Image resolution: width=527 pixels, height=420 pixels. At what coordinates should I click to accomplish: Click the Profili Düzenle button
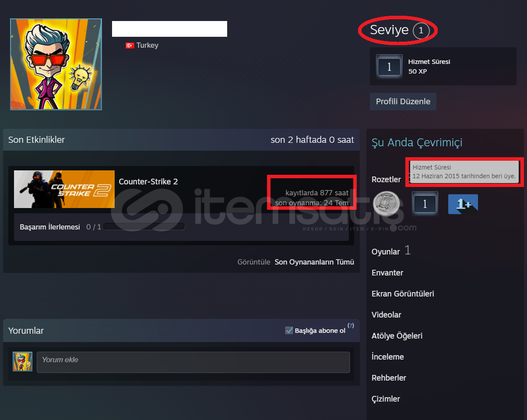click(403, 102)
